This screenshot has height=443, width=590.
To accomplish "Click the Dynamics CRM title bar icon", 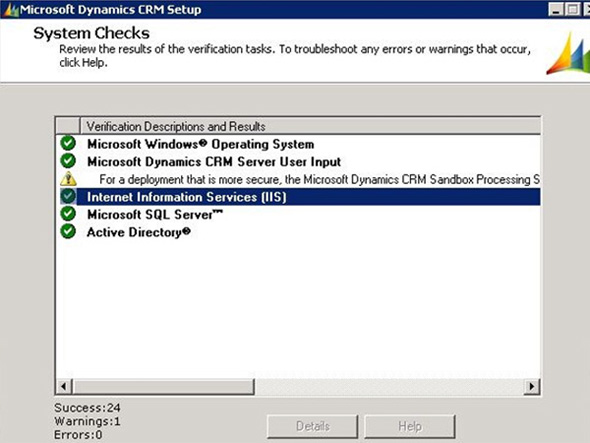I will click(10, 9).
